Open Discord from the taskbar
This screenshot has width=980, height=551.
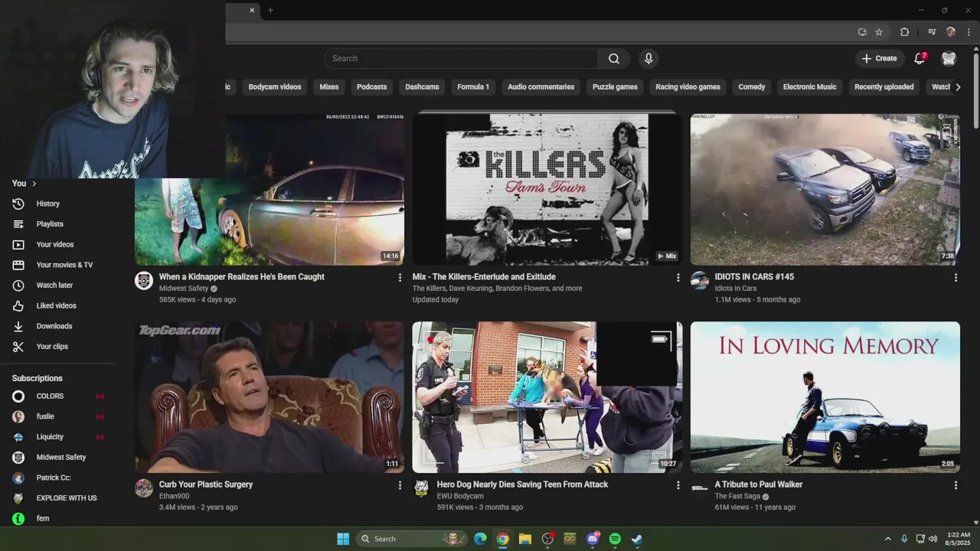tap(593, 539)
